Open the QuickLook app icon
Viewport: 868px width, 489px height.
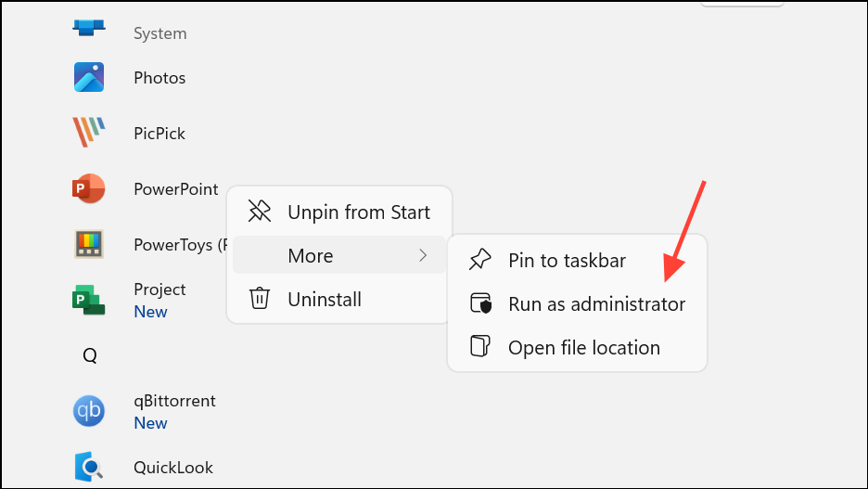point(89,467)
